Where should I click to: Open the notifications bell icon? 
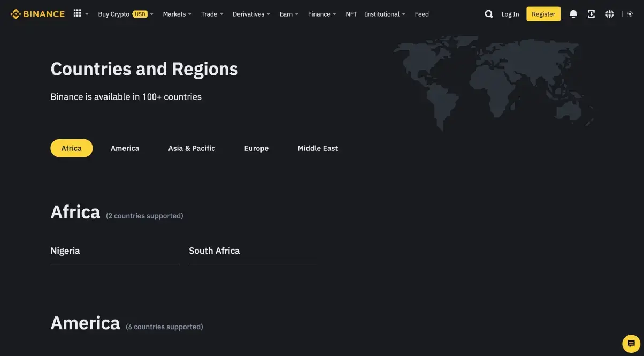point(573,14)
